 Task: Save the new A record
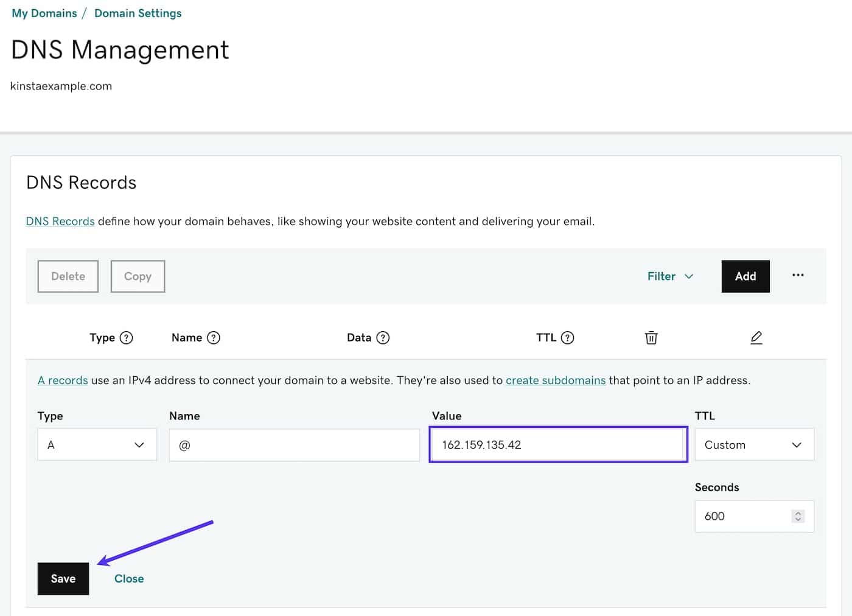(x=63, y=578)
